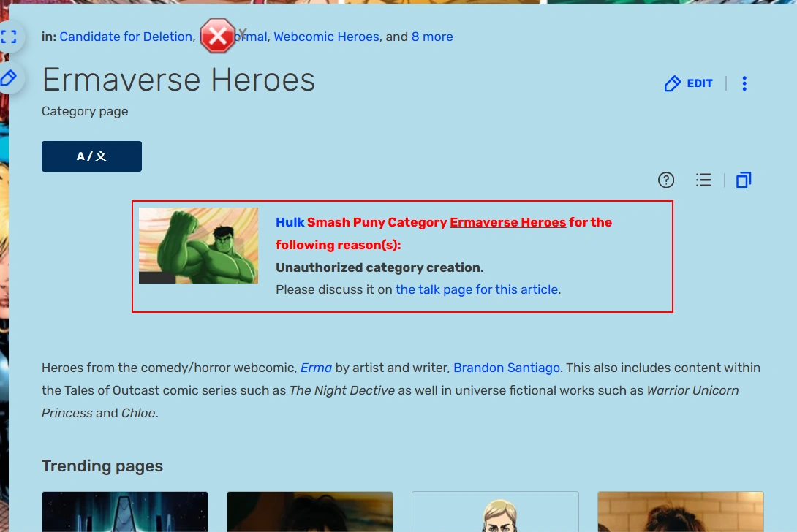
Task: Visit the talk page for this article
Action: [x=476, y=289]
